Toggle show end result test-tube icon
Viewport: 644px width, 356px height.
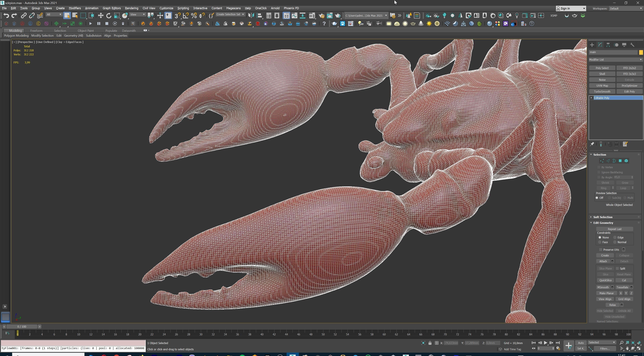(x=601, y=144)
